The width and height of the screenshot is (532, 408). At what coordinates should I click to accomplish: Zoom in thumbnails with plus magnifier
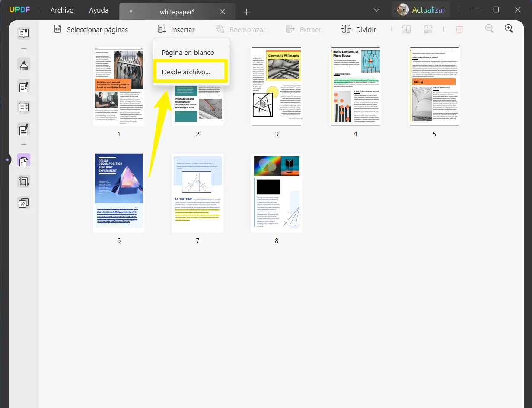[509, 28]
